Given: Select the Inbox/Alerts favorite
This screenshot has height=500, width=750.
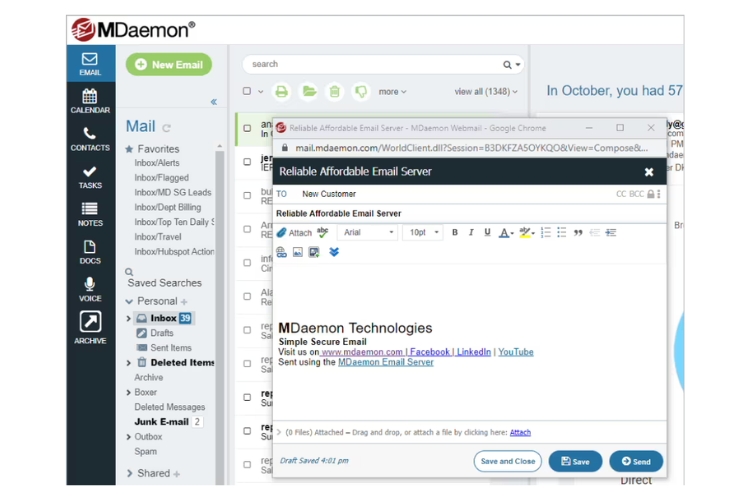Looking at the screenshot, I should tap(157, 163).
